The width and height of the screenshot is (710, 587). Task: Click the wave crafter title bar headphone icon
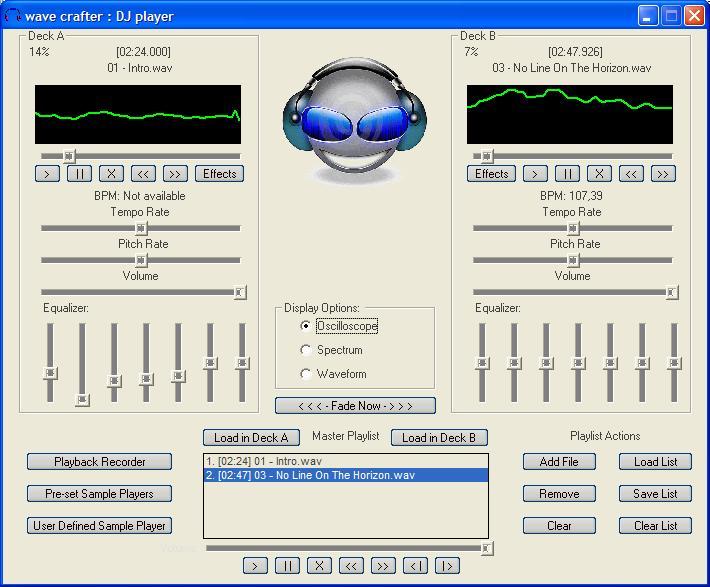click(12, 15)
